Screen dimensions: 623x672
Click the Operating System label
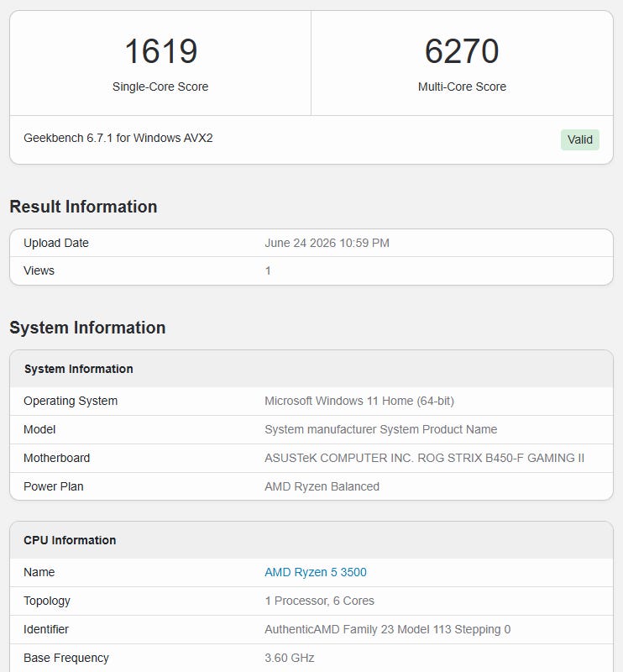point(71,402)
